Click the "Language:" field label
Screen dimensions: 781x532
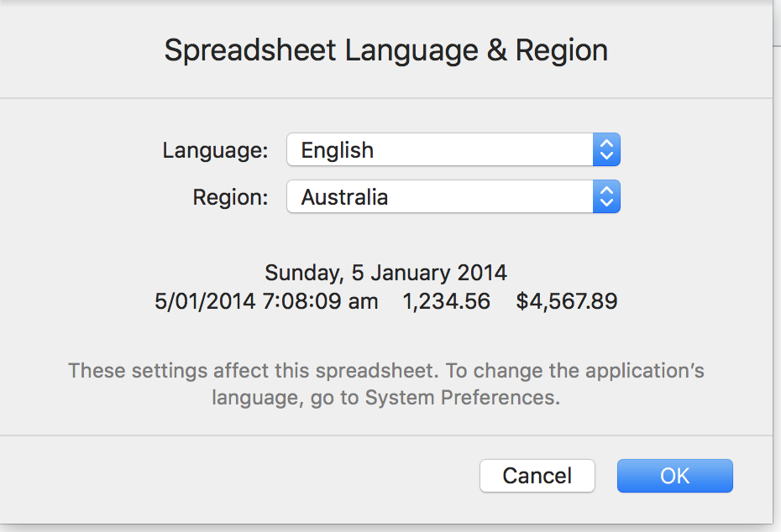click(215, 151)
